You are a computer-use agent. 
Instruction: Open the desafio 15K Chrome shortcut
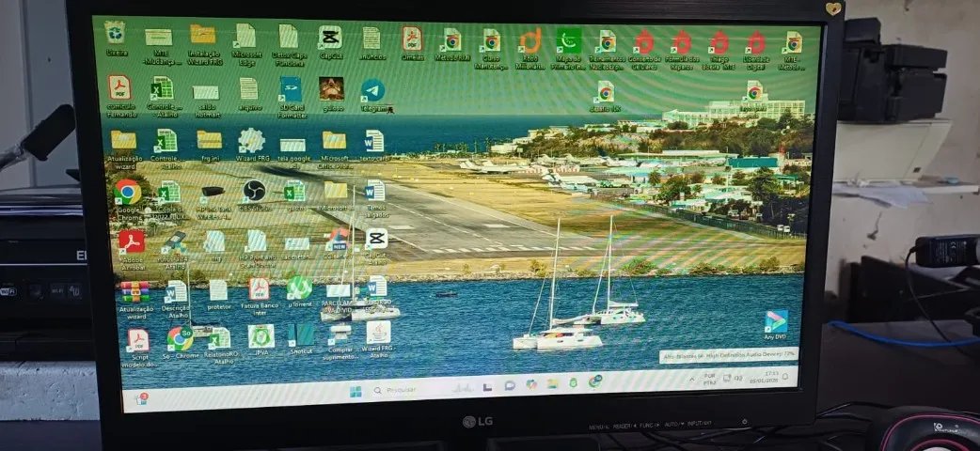tap(605, 91)
